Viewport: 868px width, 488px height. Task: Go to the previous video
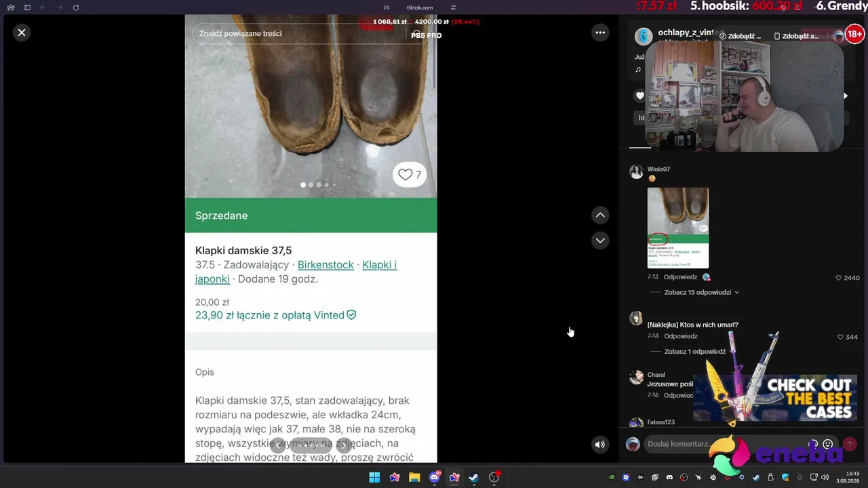(600, 215)
